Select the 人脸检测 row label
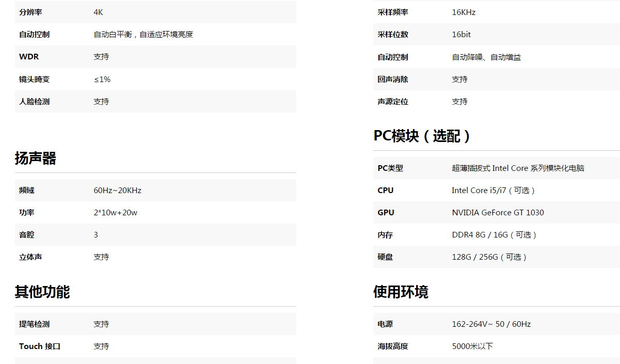 pos(34,102)
